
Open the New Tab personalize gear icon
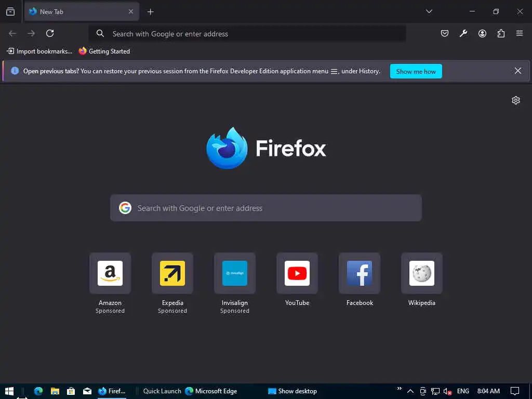(516, 100)
